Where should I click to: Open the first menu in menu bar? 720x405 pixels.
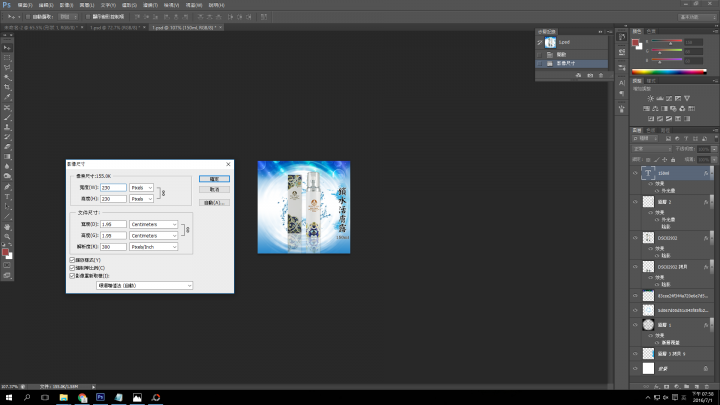click(25, 5)
